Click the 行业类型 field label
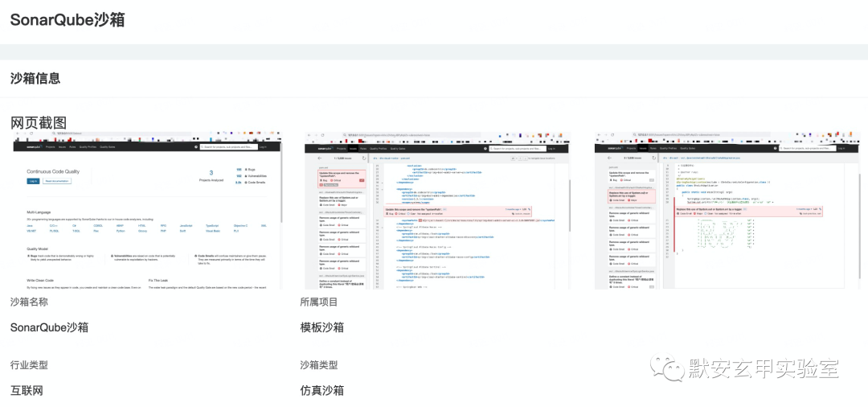The height and width of the screenshot is (407, 868). pyautogui.click(x=29, y=365)
